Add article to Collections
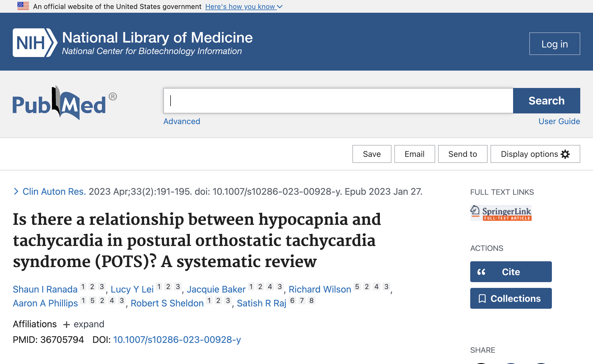 (x=511, y=298)
